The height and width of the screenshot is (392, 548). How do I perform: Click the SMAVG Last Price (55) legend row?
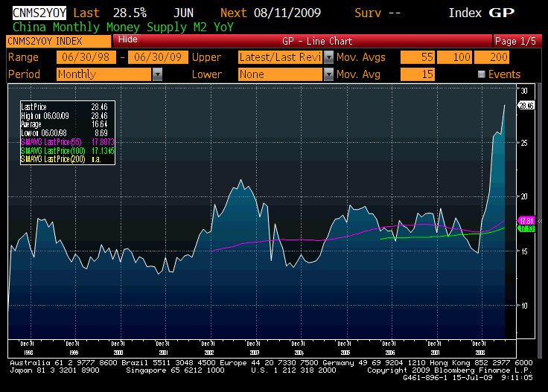click(x=67, y=142)
